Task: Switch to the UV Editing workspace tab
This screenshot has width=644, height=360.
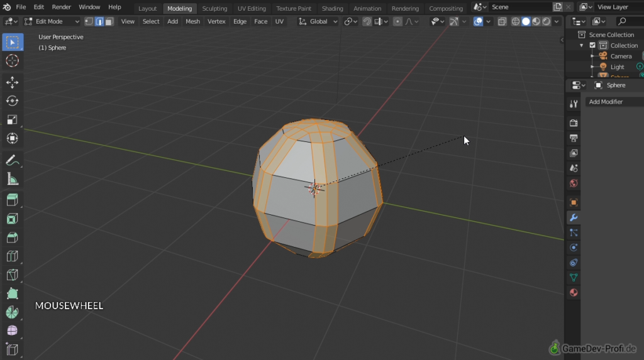Action: pyautogui.click(x=252, y=8)
